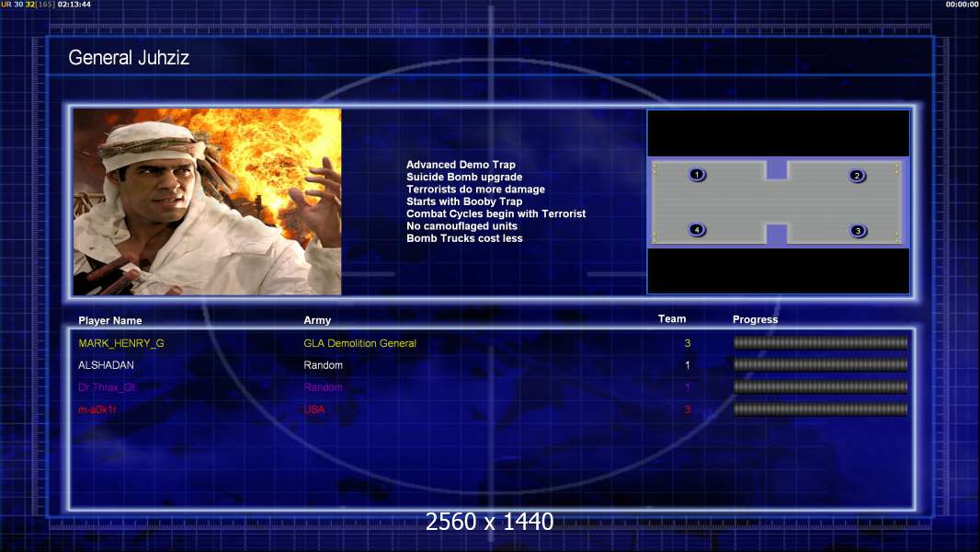Image resolution: width=980 pixels, height=552 pixels.
Task: Click the Bomb Trucks cost less text
Action: (x=464, y=238)
